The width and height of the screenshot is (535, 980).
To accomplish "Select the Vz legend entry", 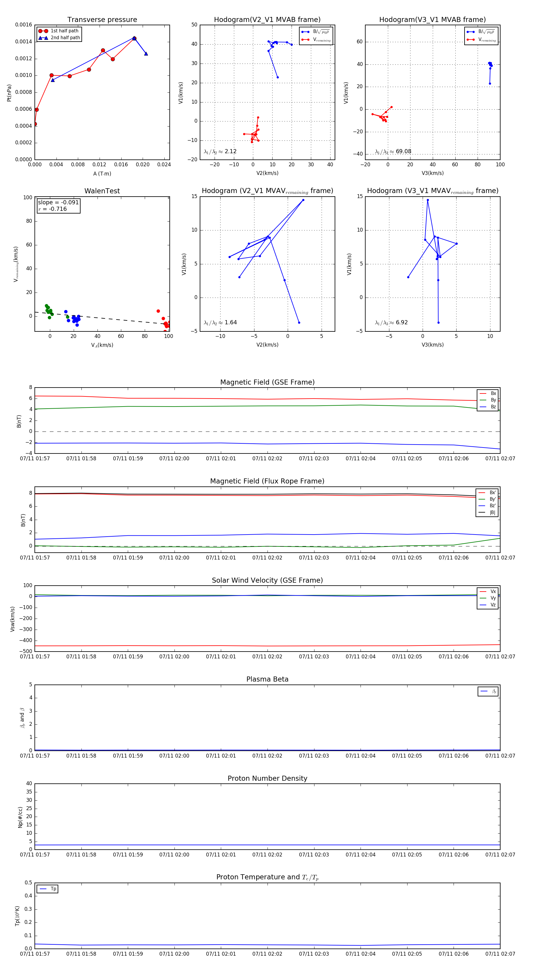I will 488,605.
